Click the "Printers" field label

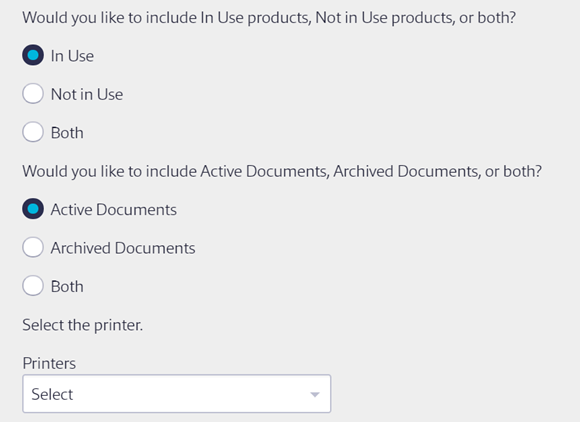(x=49, y=363)
